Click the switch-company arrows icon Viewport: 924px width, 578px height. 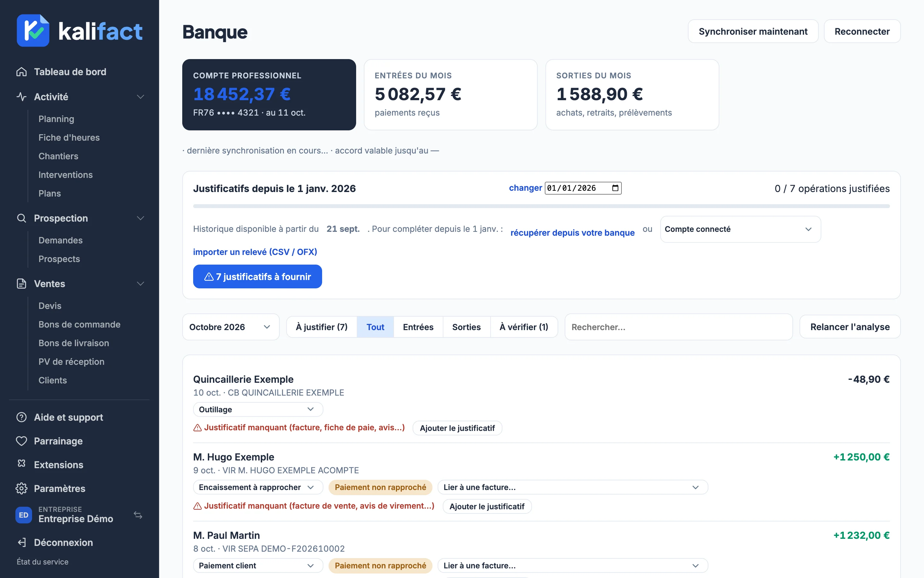click(138, 515)
